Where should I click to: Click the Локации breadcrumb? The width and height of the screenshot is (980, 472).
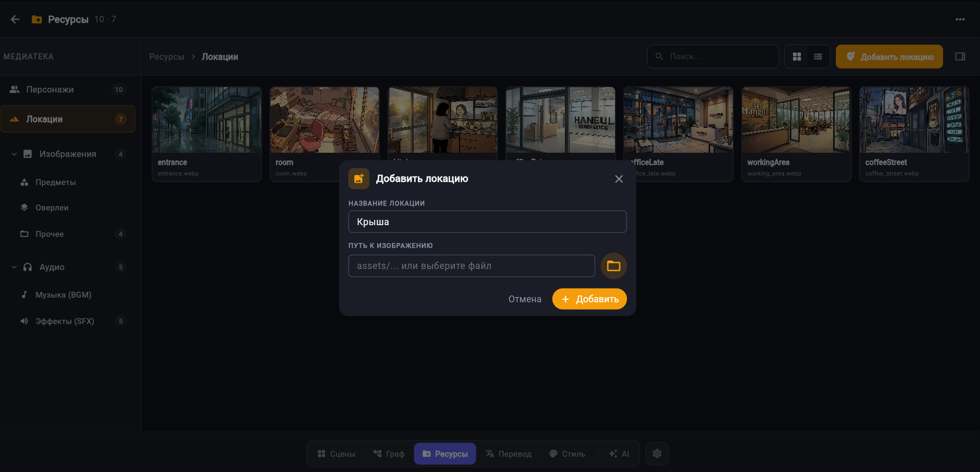click(220, 57)
